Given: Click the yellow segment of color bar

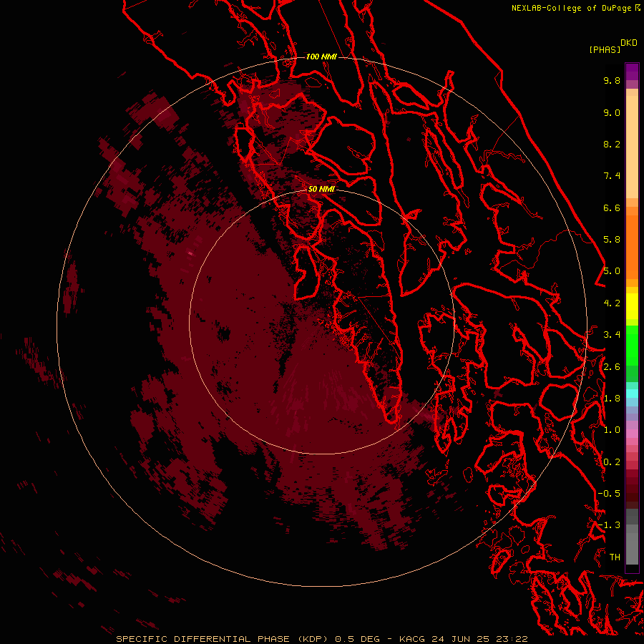Looking at the screenshot, I should click(x=632, y=306).
